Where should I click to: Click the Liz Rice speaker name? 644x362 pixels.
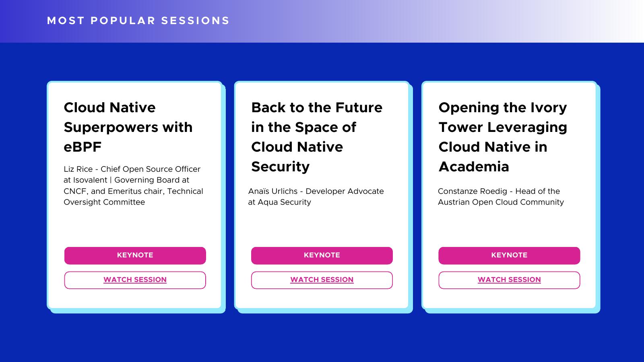(78, 169)
